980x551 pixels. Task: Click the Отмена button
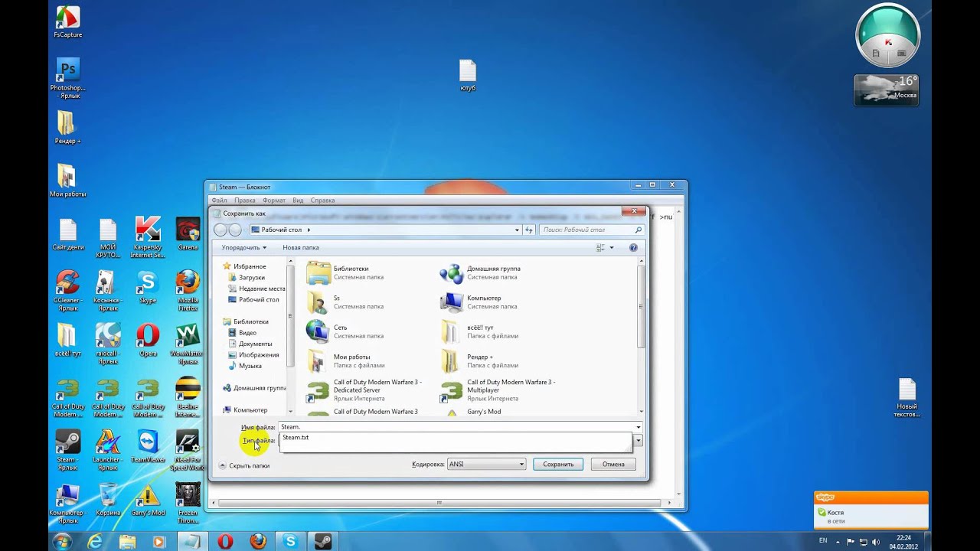coord(613,465)
